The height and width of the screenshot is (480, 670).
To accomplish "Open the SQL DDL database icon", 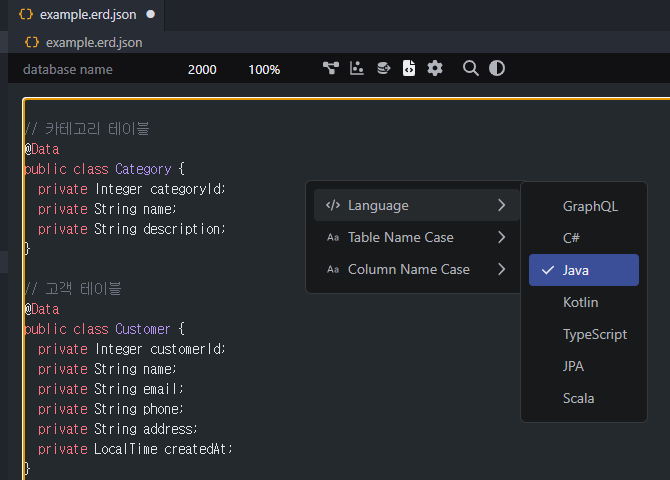I will tap(383, 68).
